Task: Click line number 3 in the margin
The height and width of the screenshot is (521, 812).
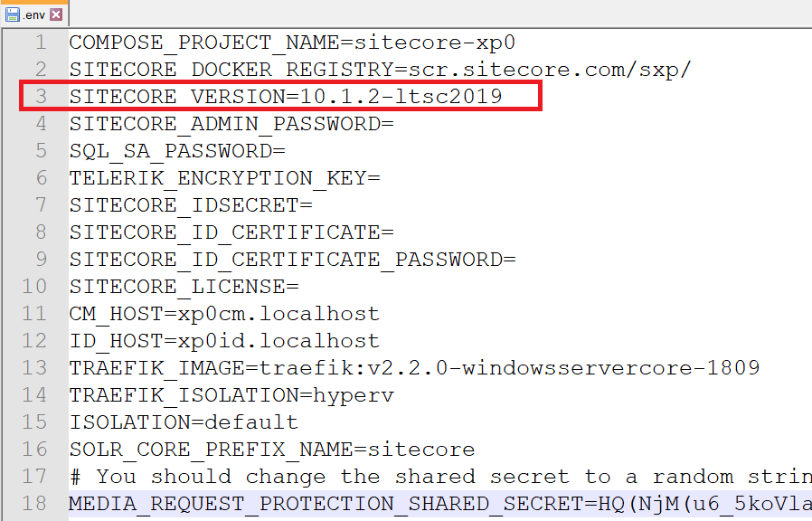Action: click(40, 97)
